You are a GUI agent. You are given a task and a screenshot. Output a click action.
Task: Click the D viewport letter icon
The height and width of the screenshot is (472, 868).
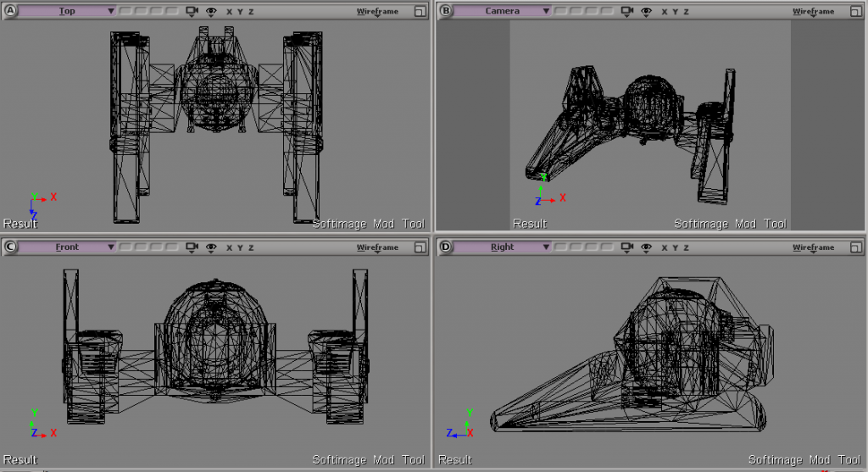tap(446, 247)
